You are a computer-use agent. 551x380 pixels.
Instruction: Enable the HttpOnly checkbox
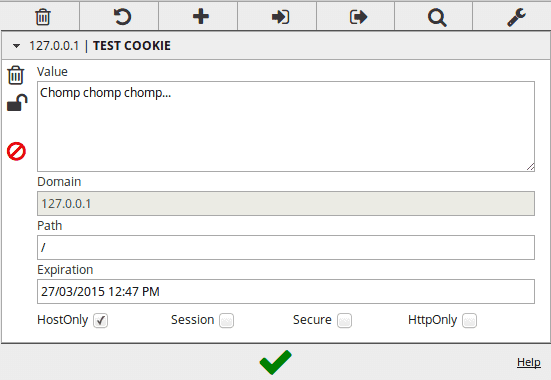coord(469,321)
